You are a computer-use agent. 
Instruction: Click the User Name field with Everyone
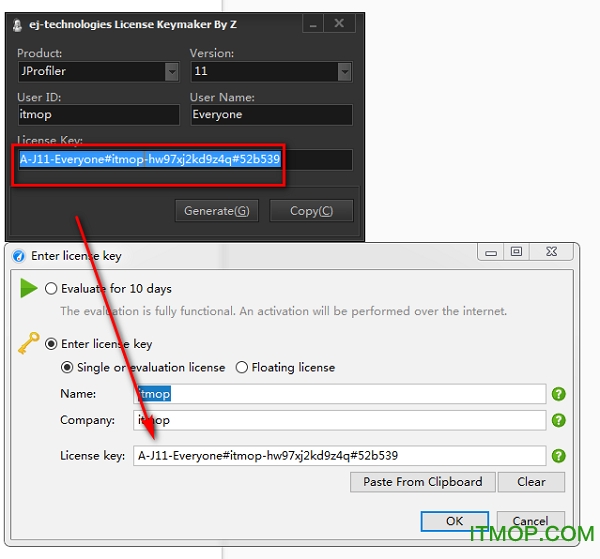coord(271,115)
